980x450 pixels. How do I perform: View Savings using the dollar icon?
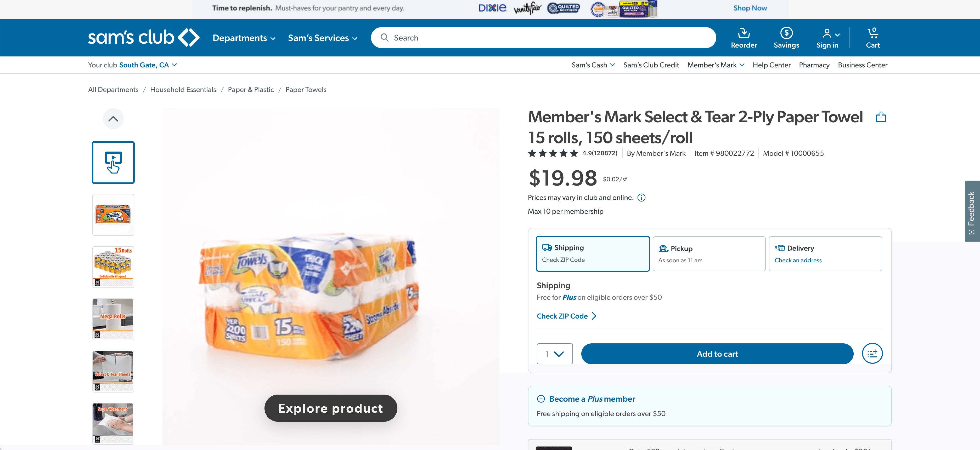(786, 37)
